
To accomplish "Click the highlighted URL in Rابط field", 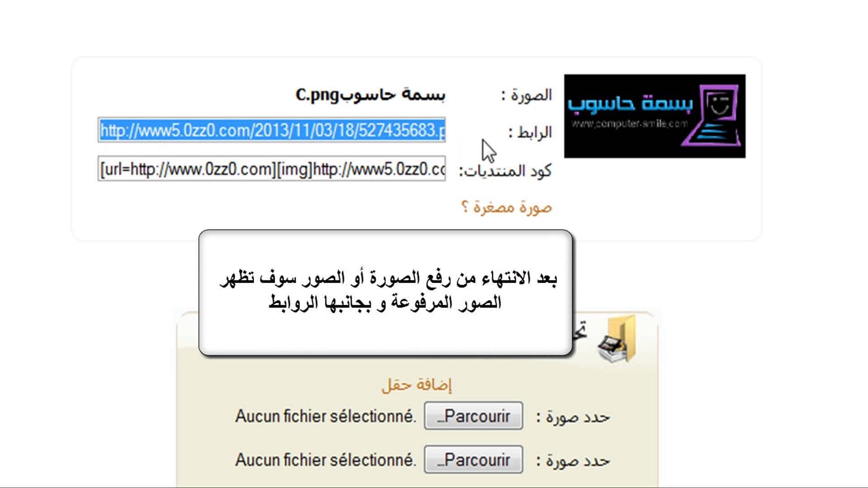I will click(x=272, y=131).
